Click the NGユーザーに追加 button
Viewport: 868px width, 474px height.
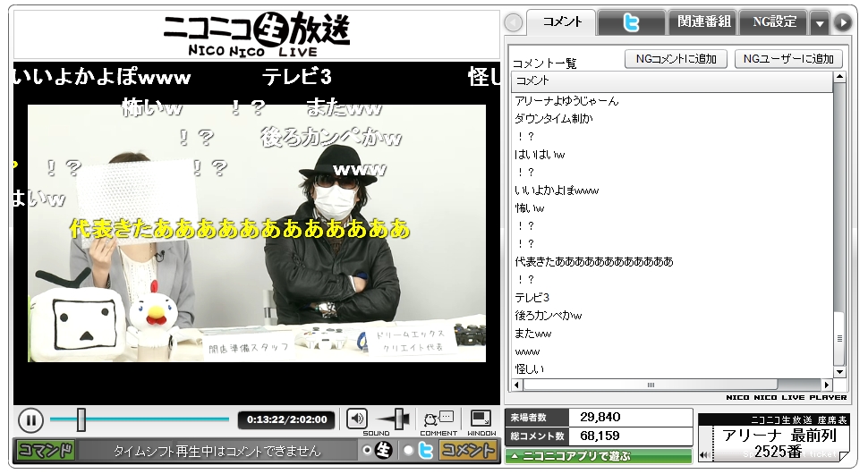(x=788, y=59)
